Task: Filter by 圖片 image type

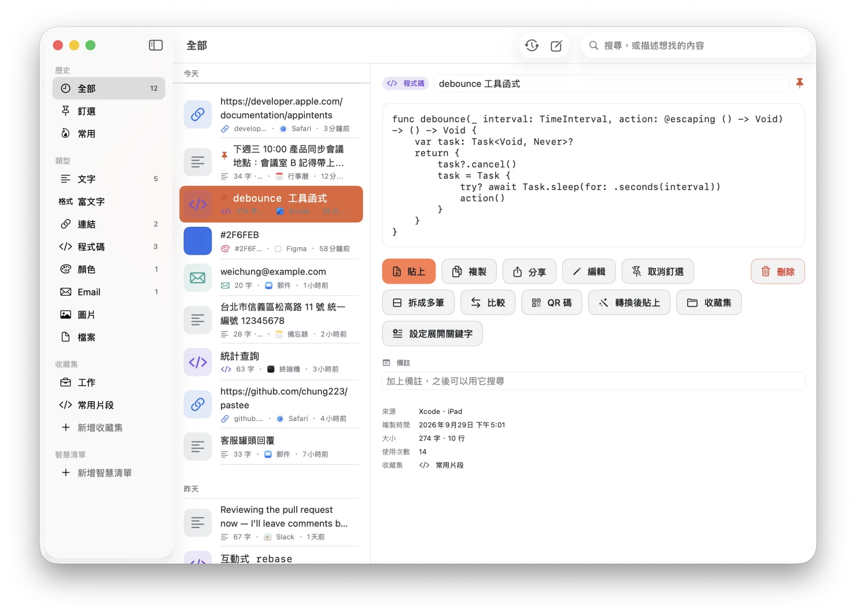Action: (108, 315)
